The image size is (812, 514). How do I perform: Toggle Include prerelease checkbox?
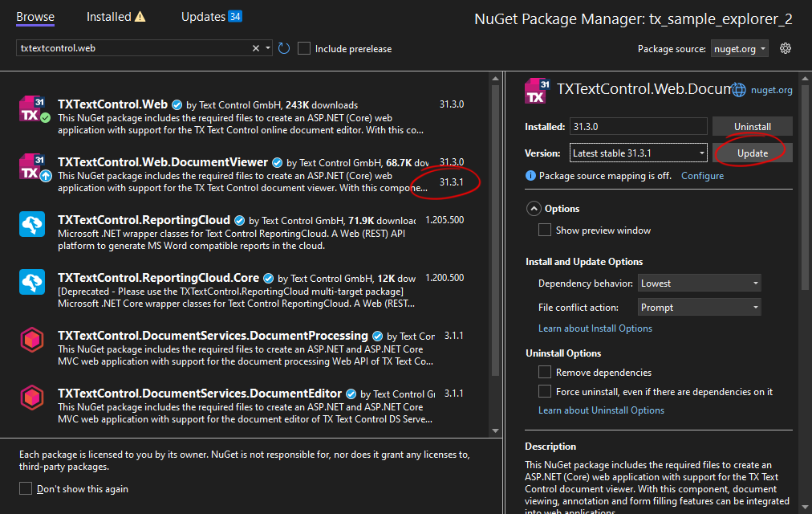(304, 49)
